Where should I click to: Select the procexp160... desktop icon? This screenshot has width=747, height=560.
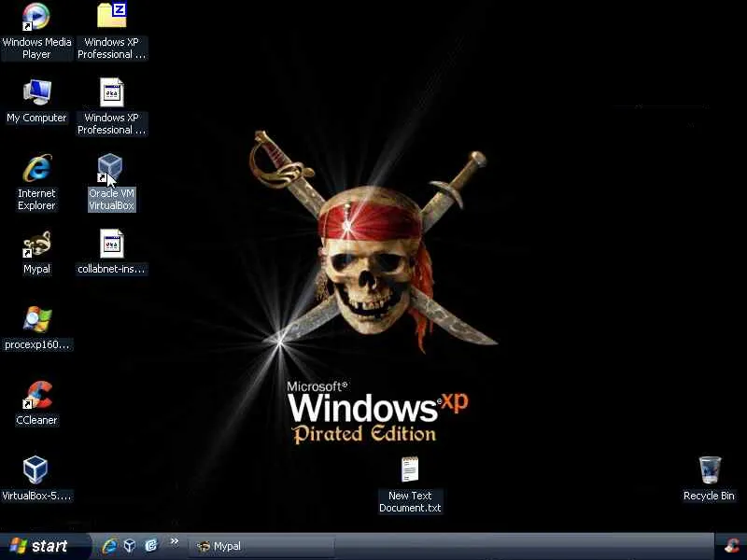(x=36, y=319)
